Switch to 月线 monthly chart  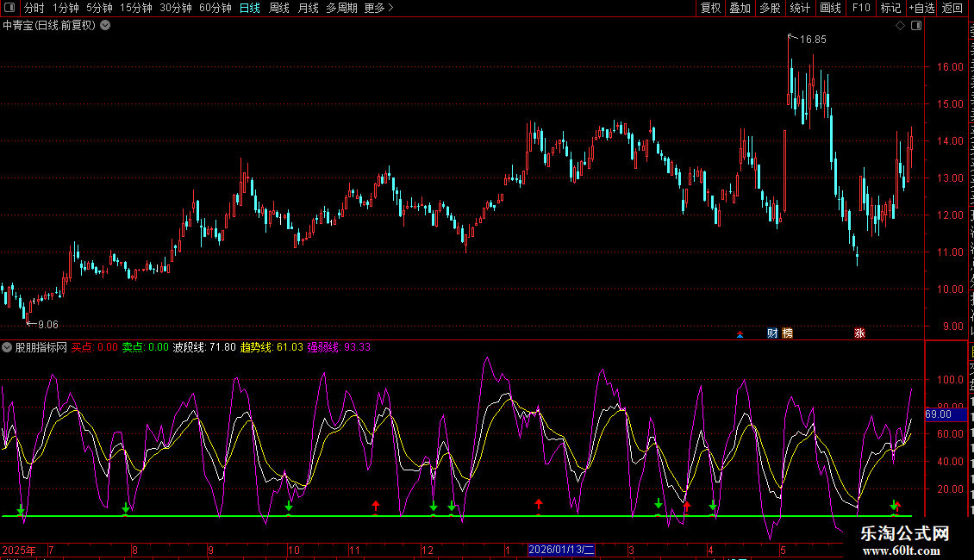pos(308,8)
